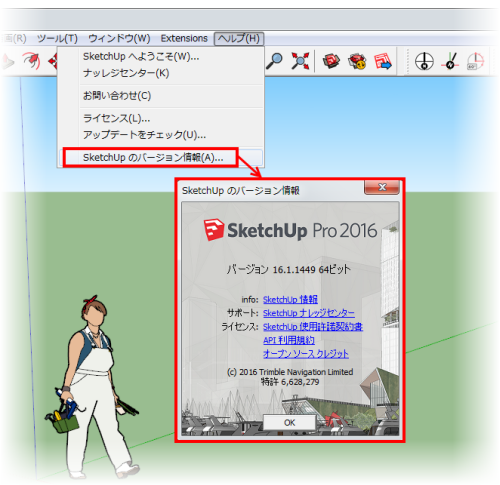Click the Send to LayOut icon
The image size is (500, 485).
point(383,61)
